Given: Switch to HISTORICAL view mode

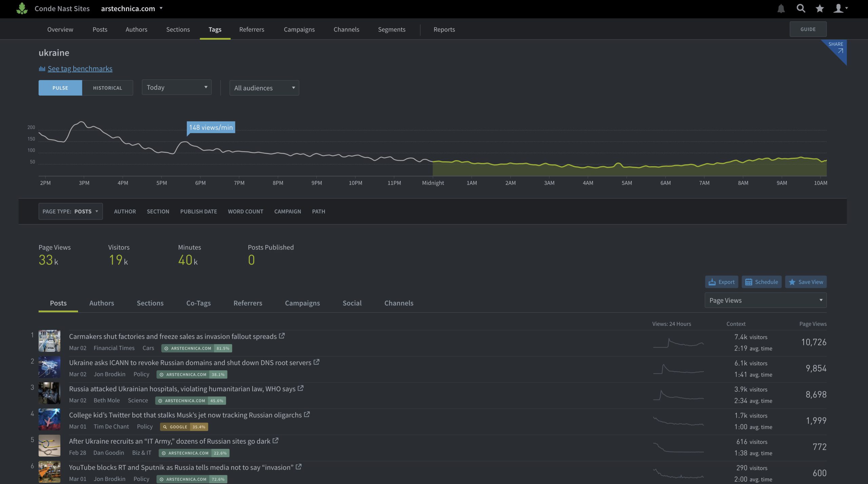Looking at the screenshot, I should (x=107, y=88).
